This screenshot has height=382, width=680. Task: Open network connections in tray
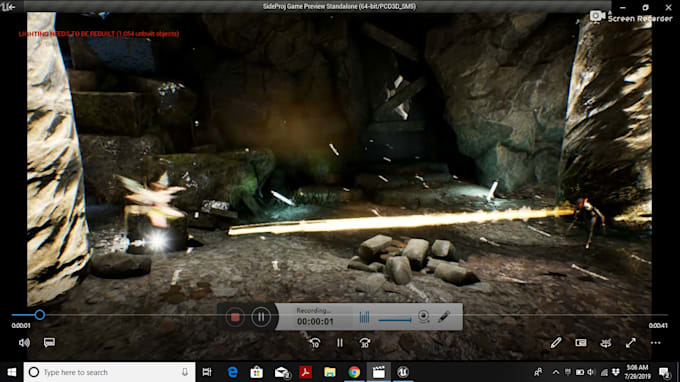(604, 372)
